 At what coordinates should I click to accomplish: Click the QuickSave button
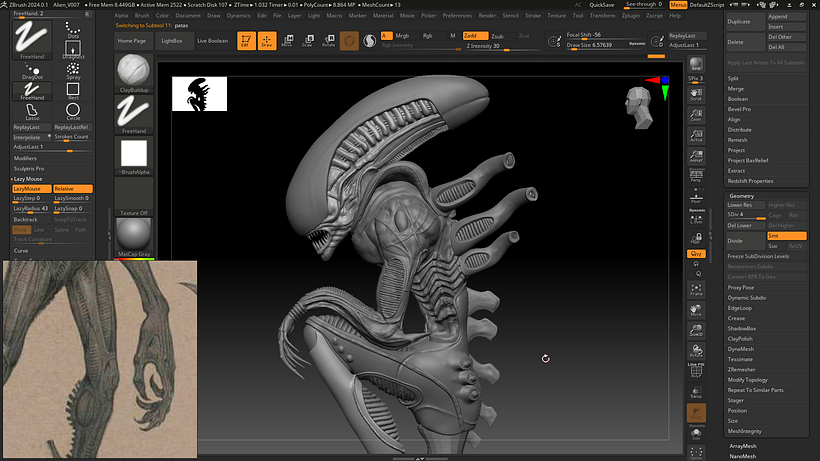pyautogui.click(x=601, y=5)
